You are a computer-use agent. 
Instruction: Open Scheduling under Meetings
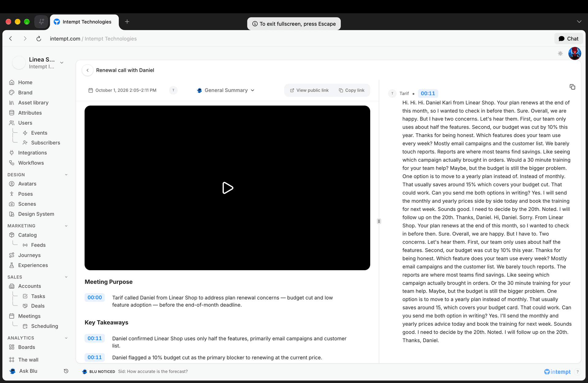coord(45,326)
